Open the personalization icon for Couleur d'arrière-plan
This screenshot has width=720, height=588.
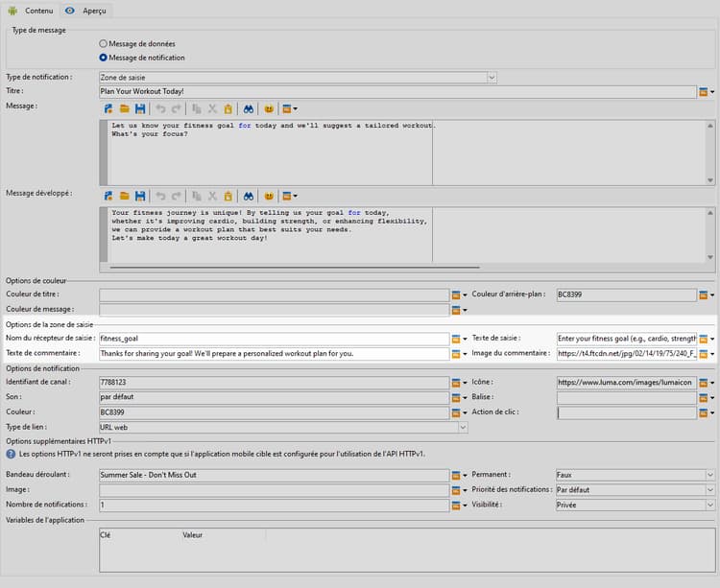click(707, 294)
